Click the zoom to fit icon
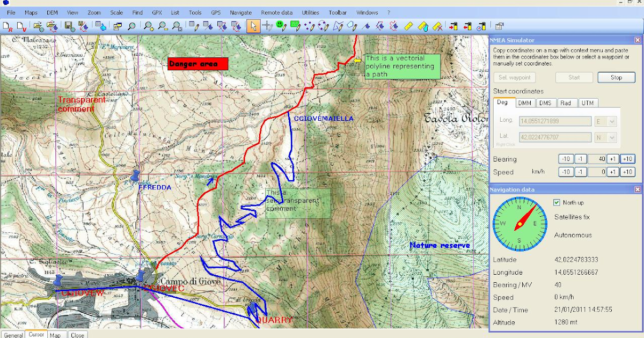The height and width of the screenshot is (338, 644). coord(177,25)
